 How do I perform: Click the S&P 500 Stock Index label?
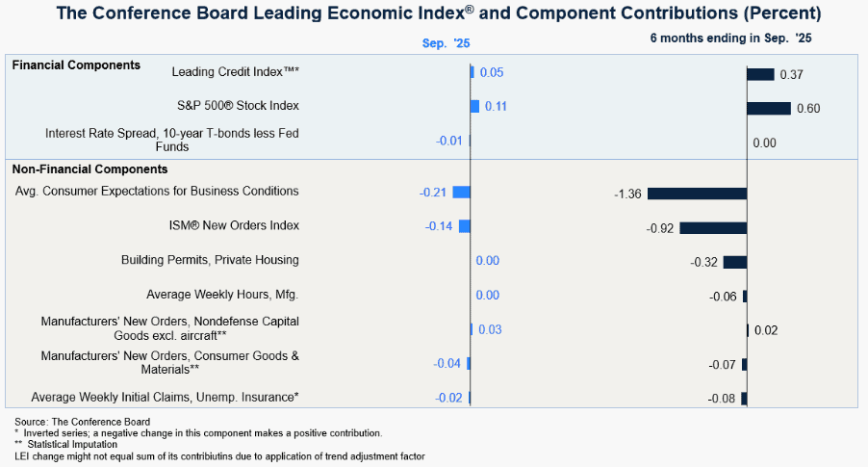238,106
